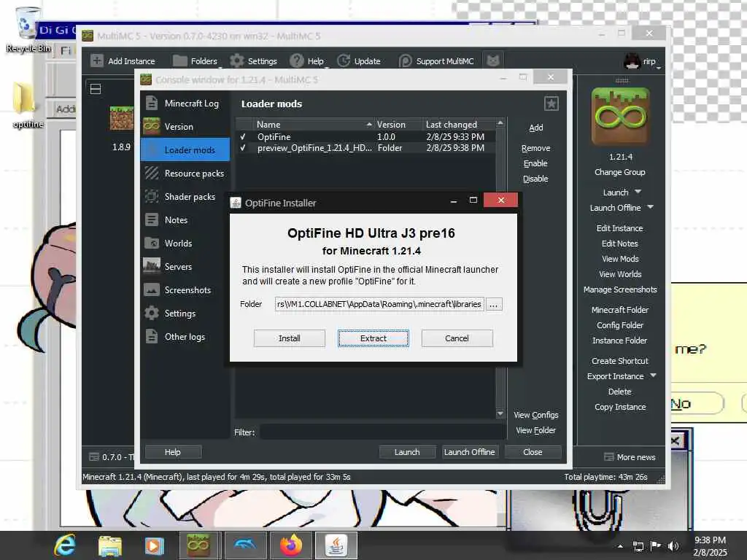Expand the Launch dropdown arrow in side panel

638,192
